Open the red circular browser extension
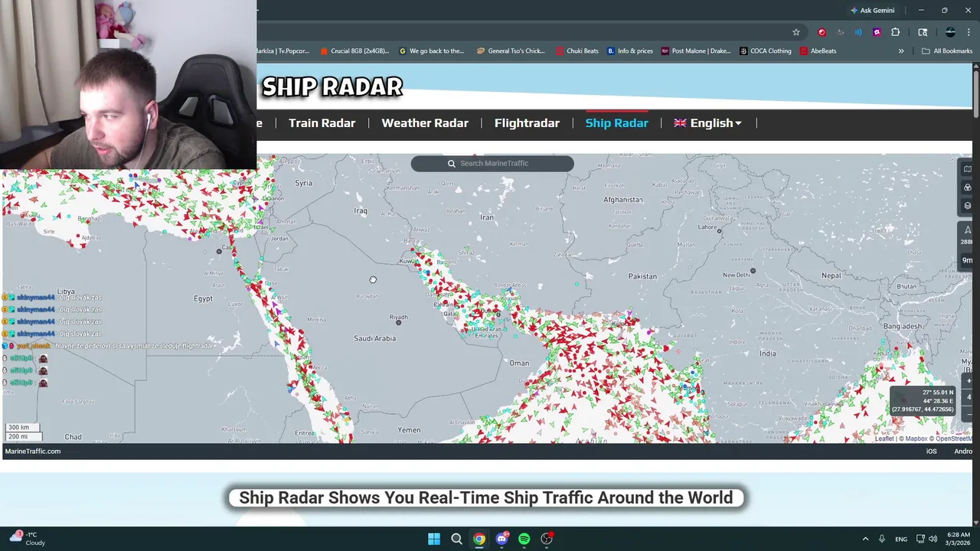 [x=822, y=32]
